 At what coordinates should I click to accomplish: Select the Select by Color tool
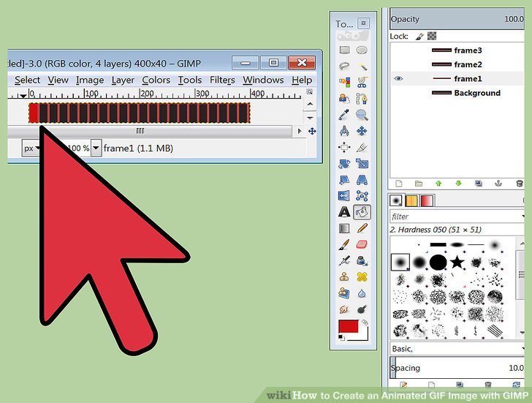click(x=344, y=82)
